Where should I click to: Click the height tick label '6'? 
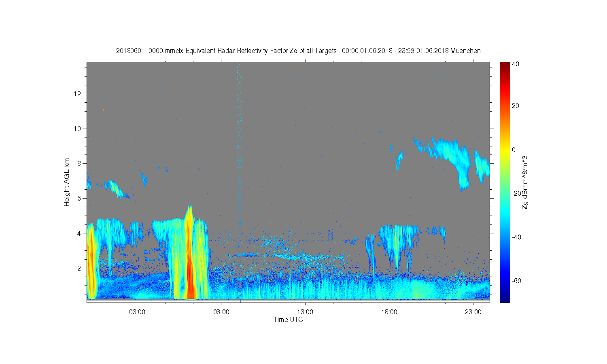80,198
